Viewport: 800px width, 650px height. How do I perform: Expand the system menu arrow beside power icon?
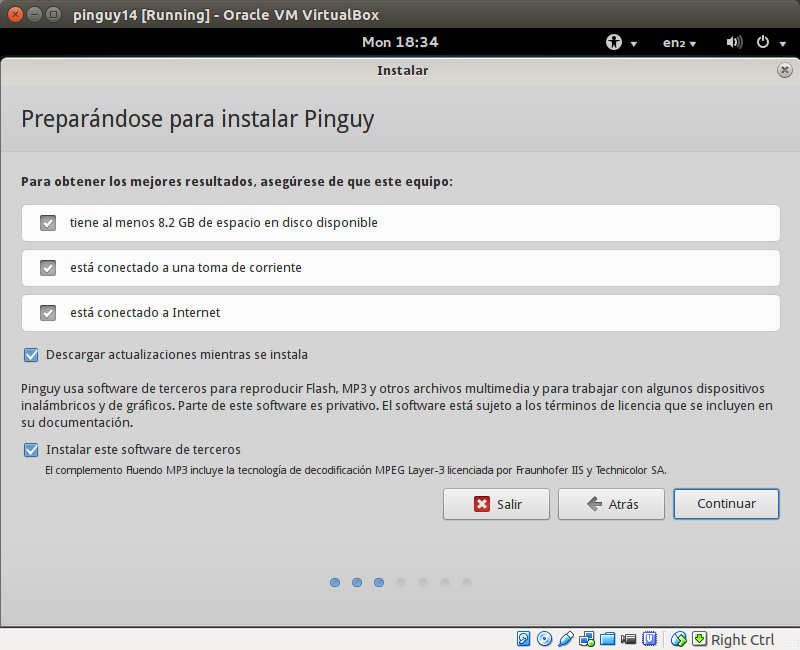[x=783, y=44]
